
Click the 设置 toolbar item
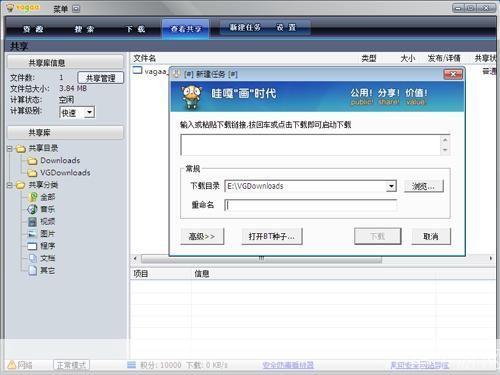pyautogui.click(x=286, y=27)
